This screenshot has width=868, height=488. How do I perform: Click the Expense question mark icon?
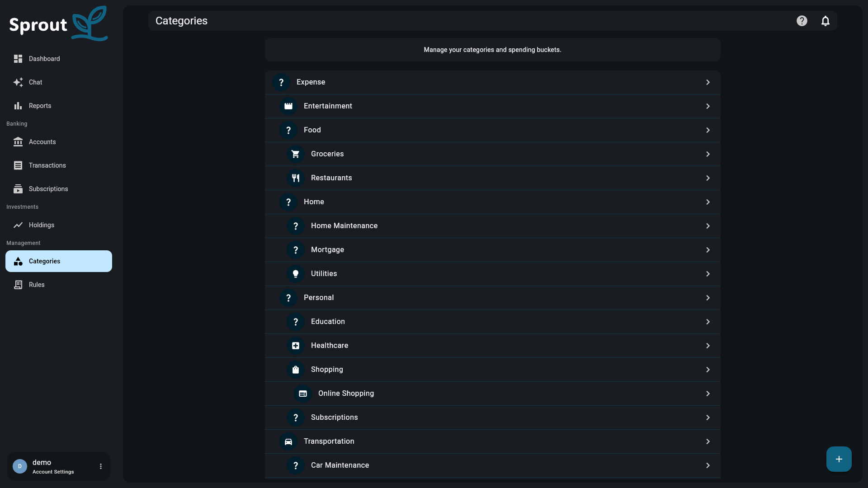coord(281,82)
